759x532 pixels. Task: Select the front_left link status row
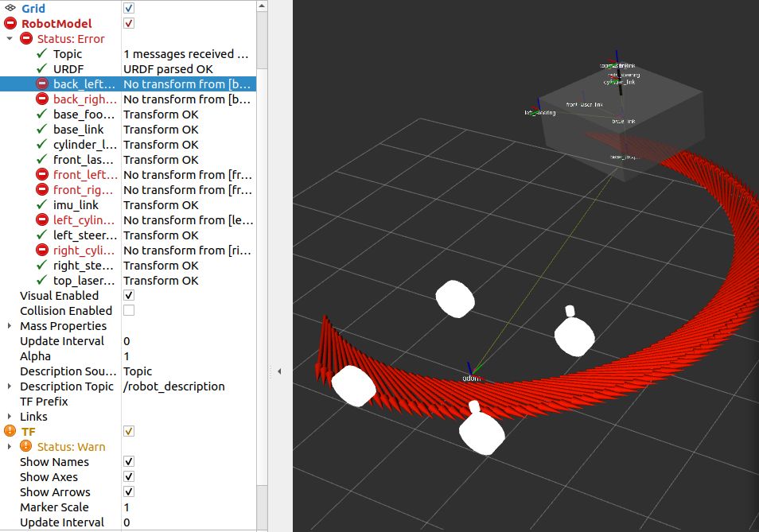click(x=128, y=175)
